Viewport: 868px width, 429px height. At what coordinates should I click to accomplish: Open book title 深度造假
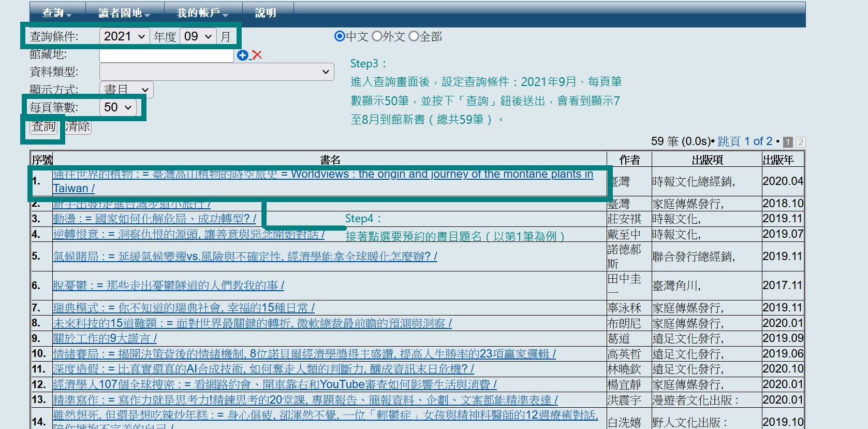(263, 369)
